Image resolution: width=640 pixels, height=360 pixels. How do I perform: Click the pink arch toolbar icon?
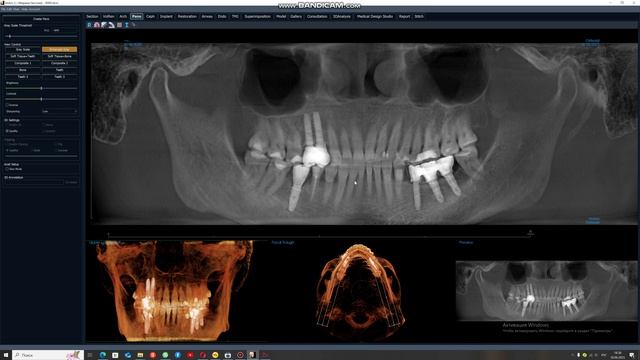tap(97, 25)
